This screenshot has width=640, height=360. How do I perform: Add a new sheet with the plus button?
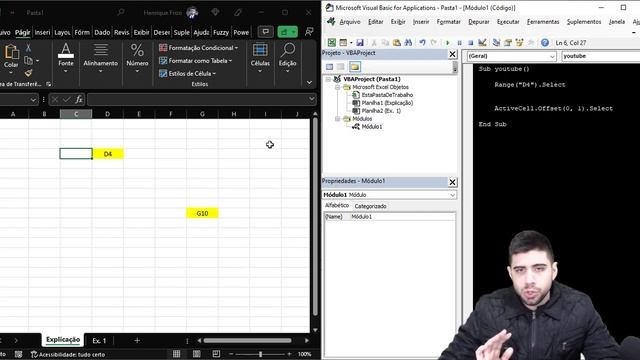point(137,340)
